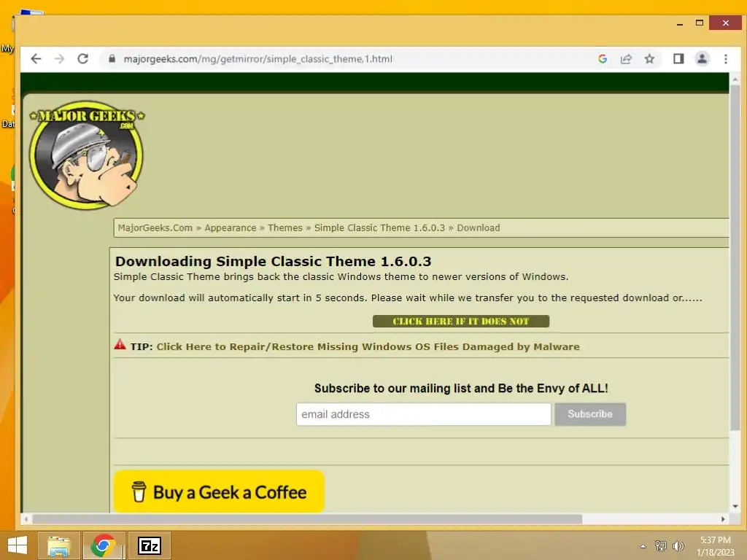
Task: Show hidden system tray icons
Action: (x=643, y=546)
